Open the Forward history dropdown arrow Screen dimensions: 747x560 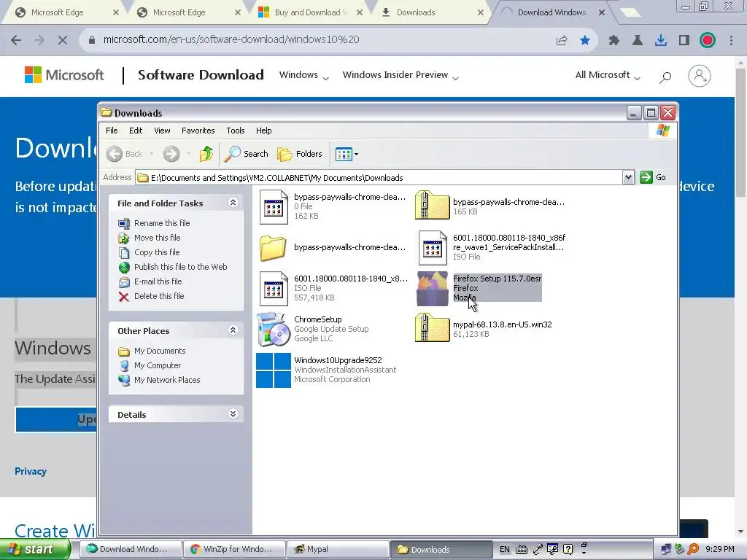[189, 154]
